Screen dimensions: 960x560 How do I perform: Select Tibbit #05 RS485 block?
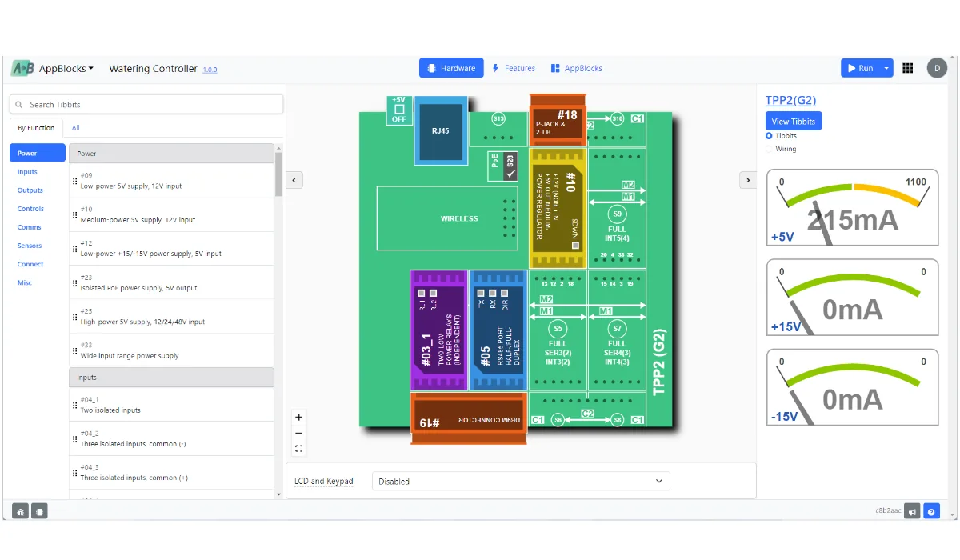point(498,330)
